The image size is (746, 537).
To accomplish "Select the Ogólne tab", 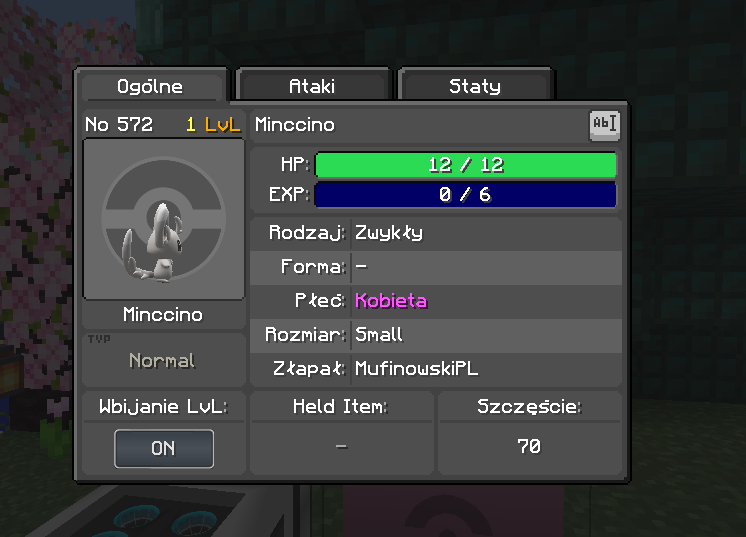I will pos(150,86).
